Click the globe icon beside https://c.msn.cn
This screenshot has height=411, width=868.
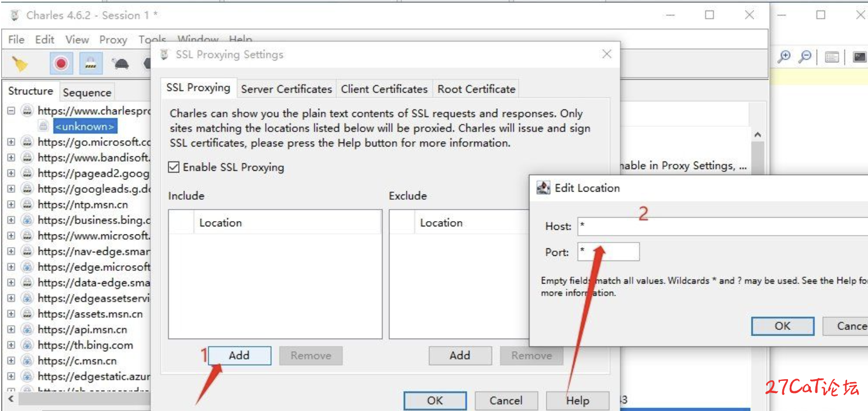pyautogui.click(x=27, y=361)
